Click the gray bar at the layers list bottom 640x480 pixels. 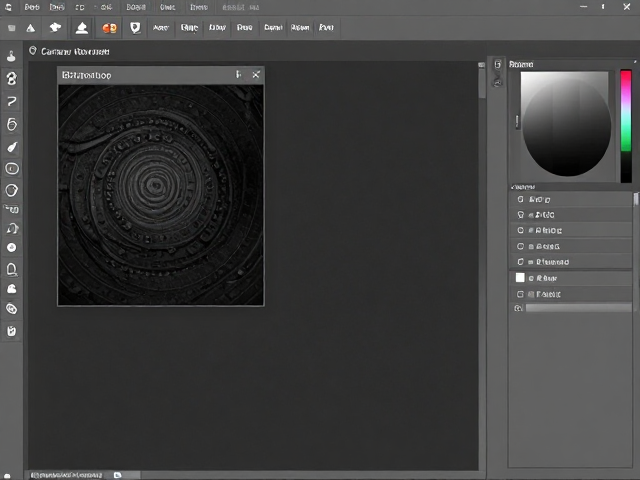tap(578, 308)
